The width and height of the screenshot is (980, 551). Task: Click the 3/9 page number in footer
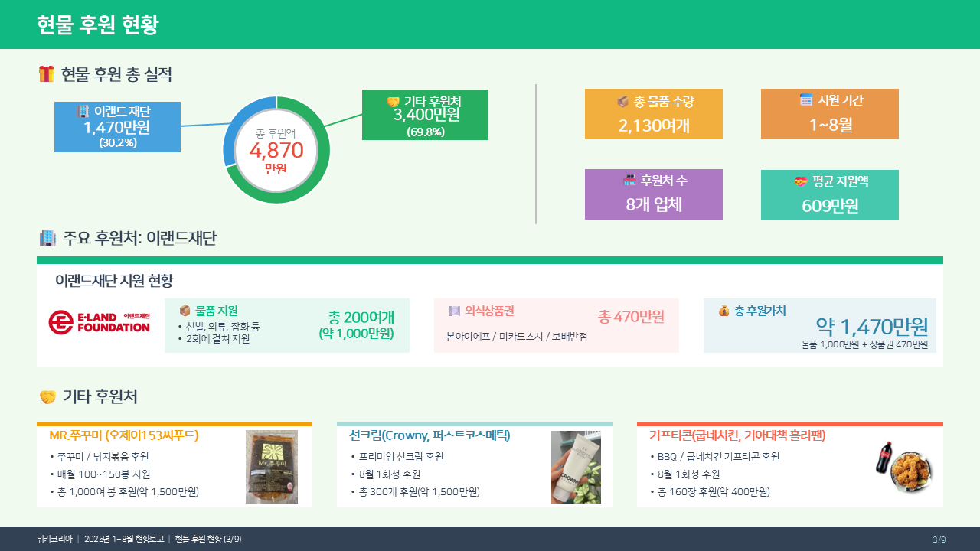[939, 540]
